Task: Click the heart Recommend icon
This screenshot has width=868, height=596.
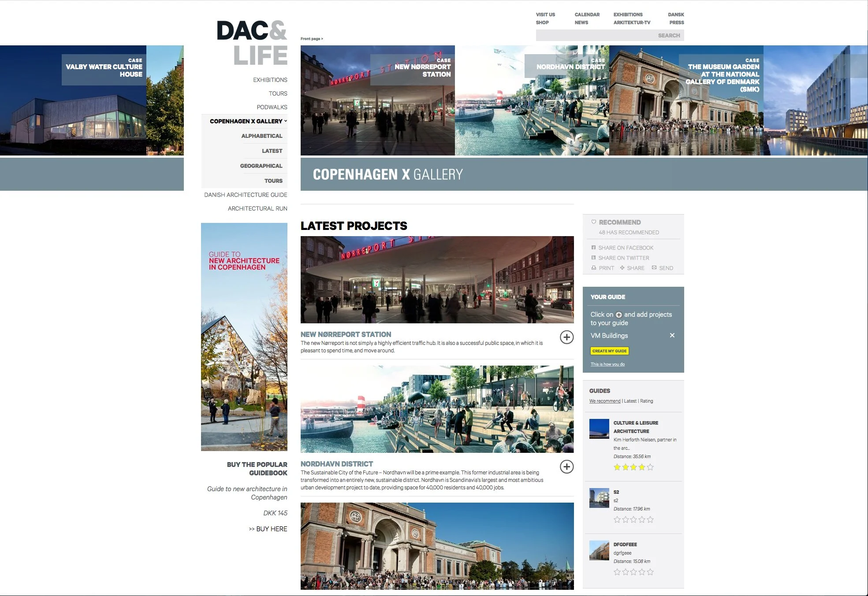Action: coord(594,222)
